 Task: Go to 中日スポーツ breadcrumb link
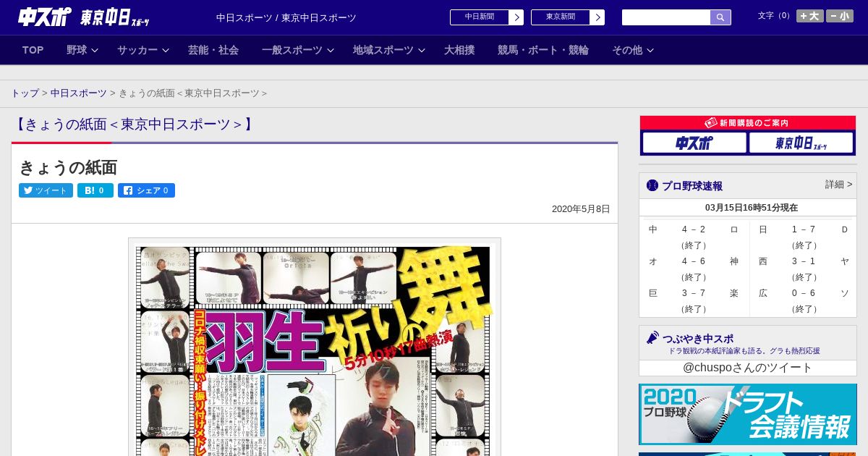pyautogui.click(x=79, y=93)
